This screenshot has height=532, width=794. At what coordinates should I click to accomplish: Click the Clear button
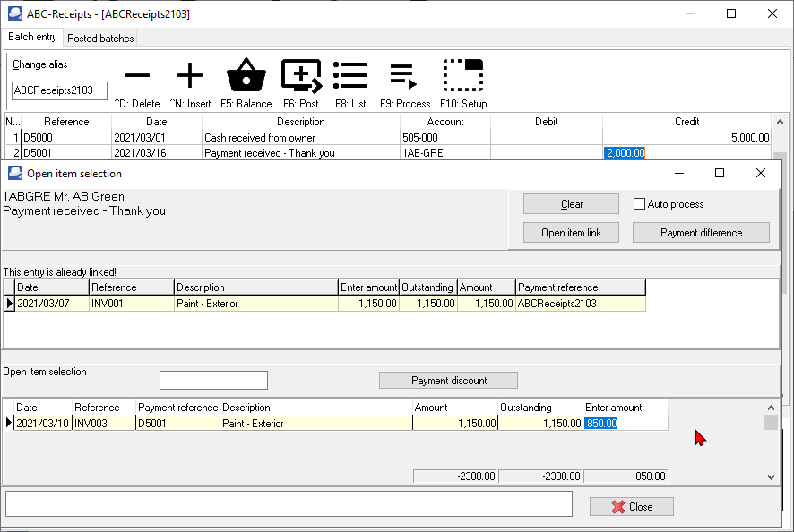[570, 203]
